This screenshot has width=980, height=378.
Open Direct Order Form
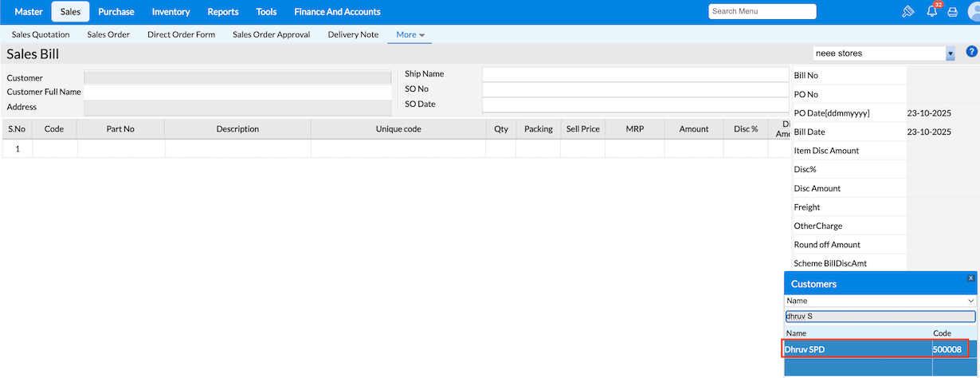(181, 35)
